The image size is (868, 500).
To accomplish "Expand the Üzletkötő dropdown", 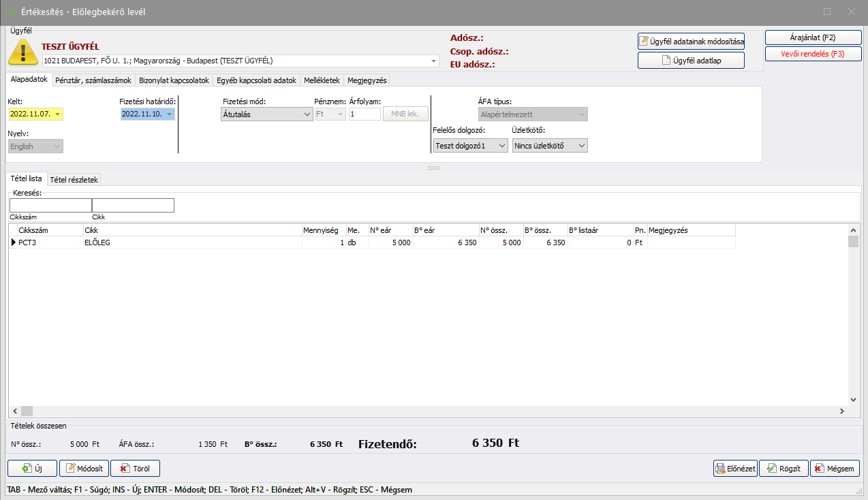I will (581, 146).
